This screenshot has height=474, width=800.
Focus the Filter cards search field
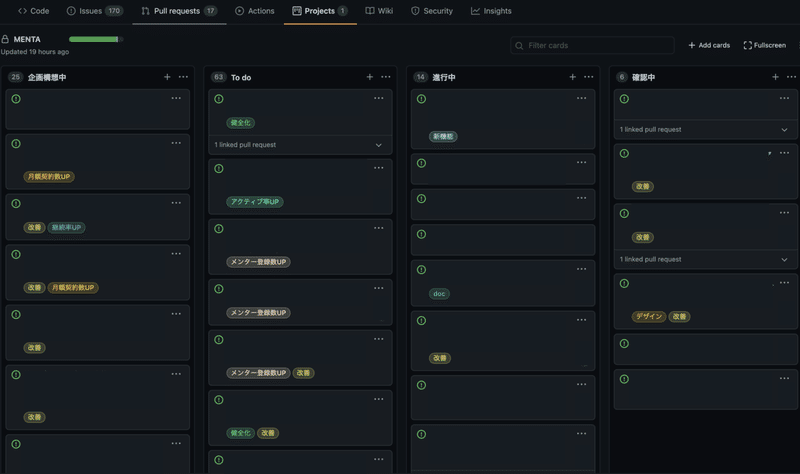(592, 45)
